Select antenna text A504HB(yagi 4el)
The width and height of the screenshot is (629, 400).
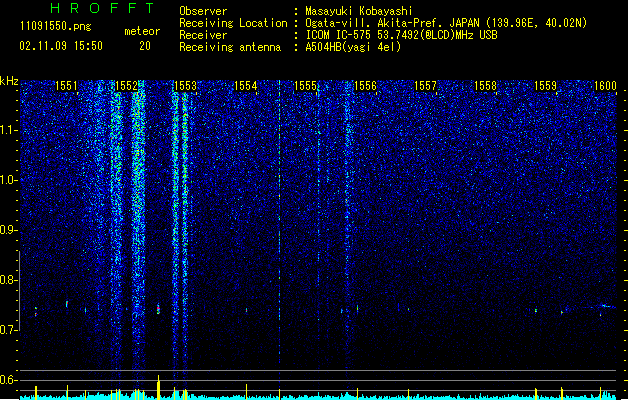(x=353, y=47)
